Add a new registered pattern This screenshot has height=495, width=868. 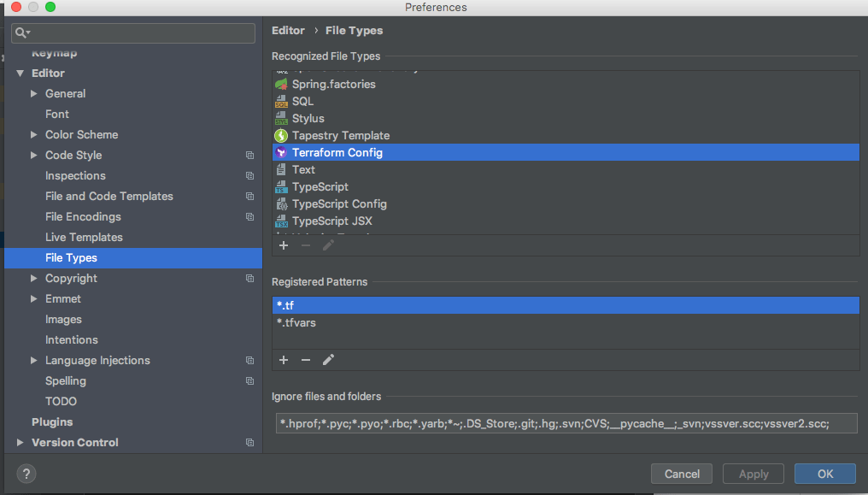click(284, 360)
